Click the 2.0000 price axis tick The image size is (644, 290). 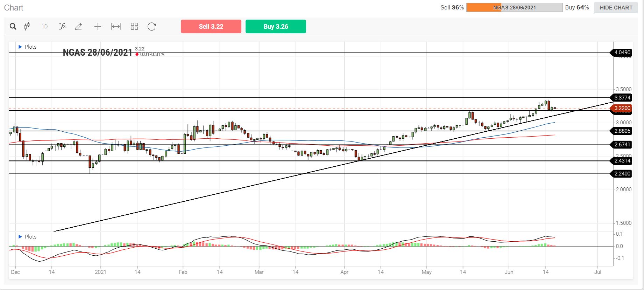click(624, 189)
